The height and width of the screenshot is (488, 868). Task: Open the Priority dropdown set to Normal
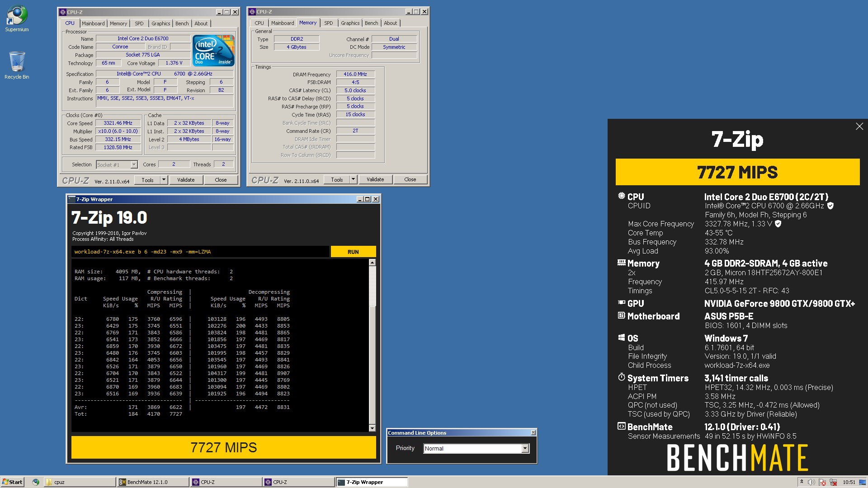click(x=525, y=448)
